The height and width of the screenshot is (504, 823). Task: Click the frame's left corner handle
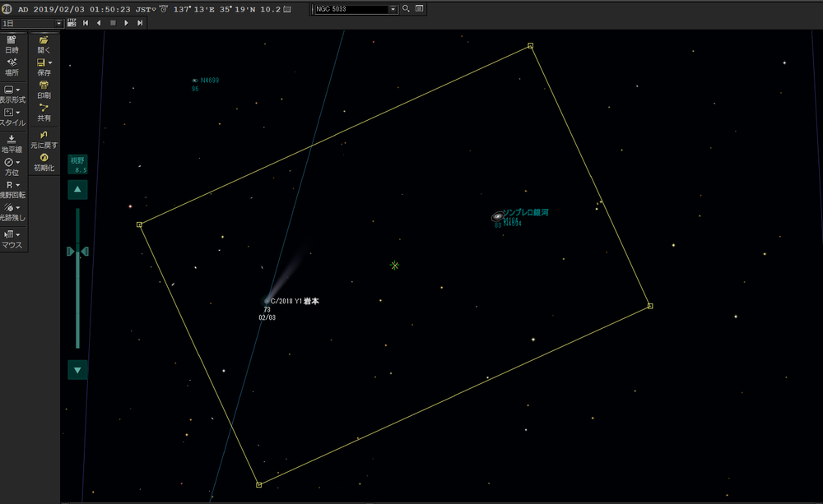coord(139,224)
